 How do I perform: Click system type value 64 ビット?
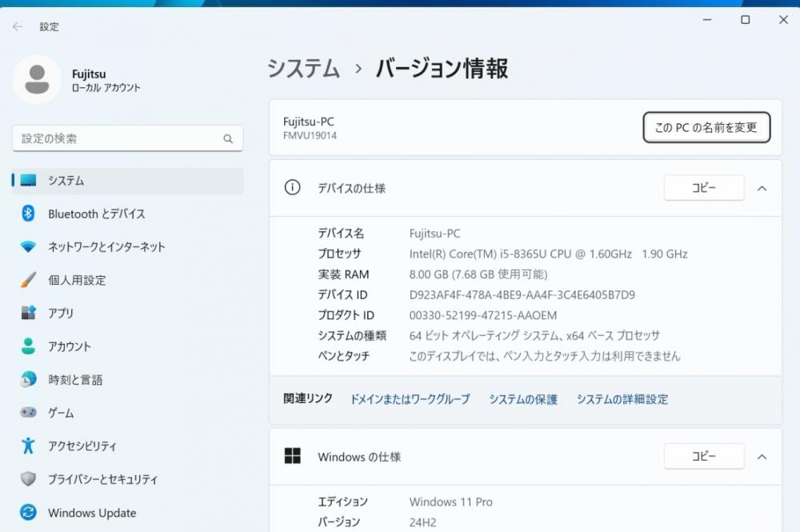tap(534, 336)
